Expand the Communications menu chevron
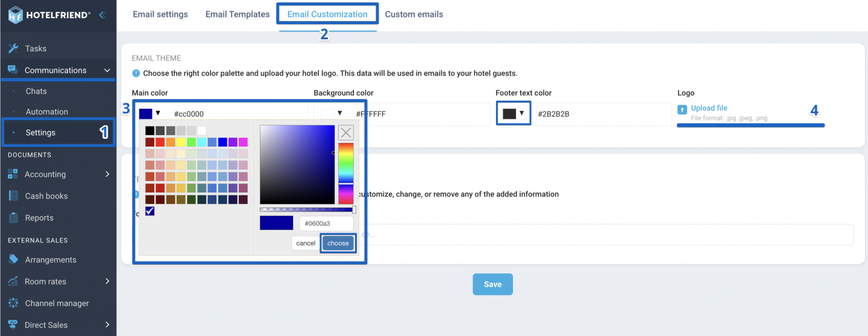The image size is (868, 336). [107, 71]
